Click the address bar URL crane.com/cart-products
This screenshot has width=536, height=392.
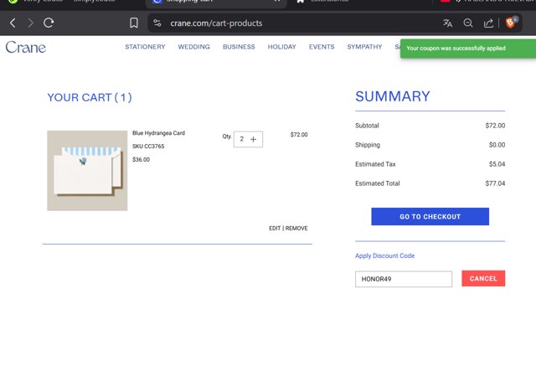coord(216,23)
